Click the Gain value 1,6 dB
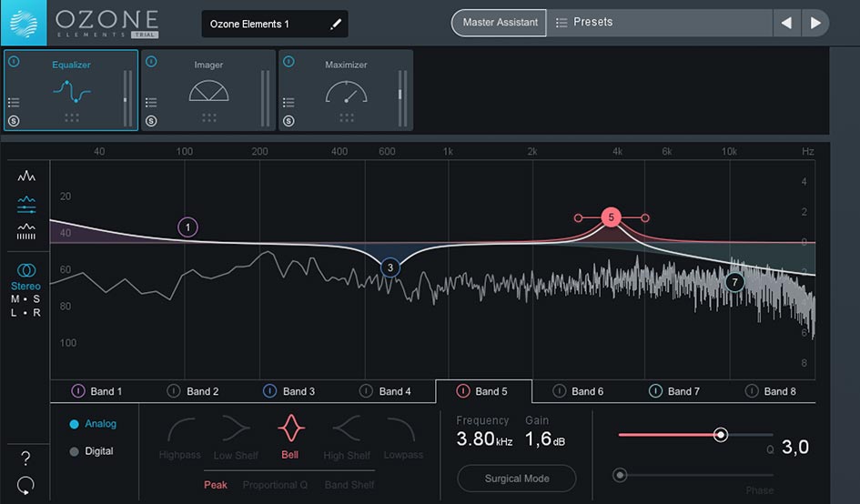Viewport: 860px width, 504px height. pyautogui.click(x=544, y=439)
